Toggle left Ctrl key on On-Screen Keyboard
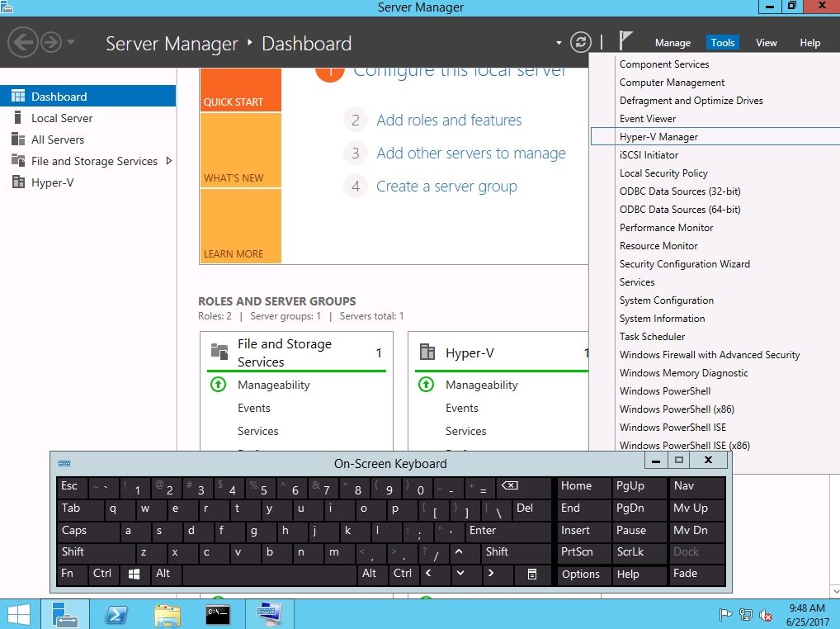 (103, 574)
